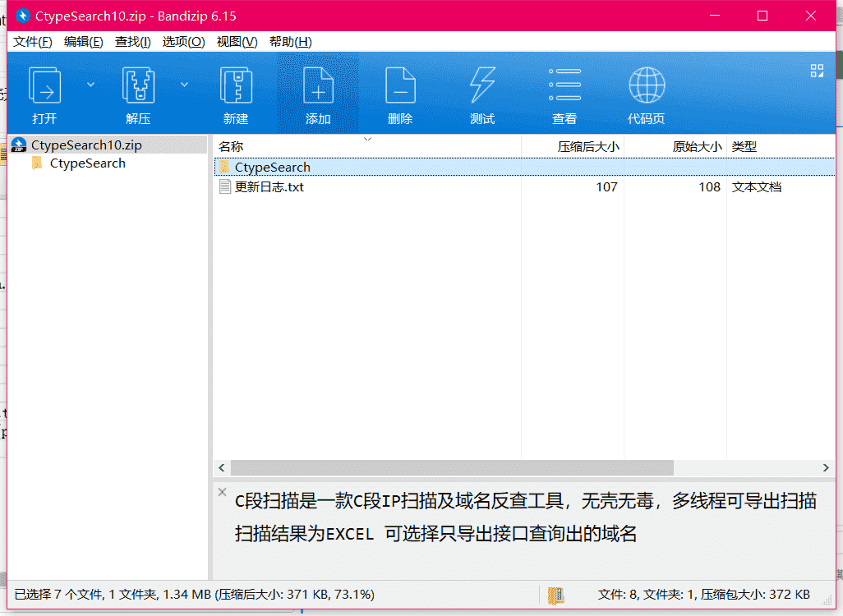Click the grid layout icon in toolbar corner

[817, 71]
